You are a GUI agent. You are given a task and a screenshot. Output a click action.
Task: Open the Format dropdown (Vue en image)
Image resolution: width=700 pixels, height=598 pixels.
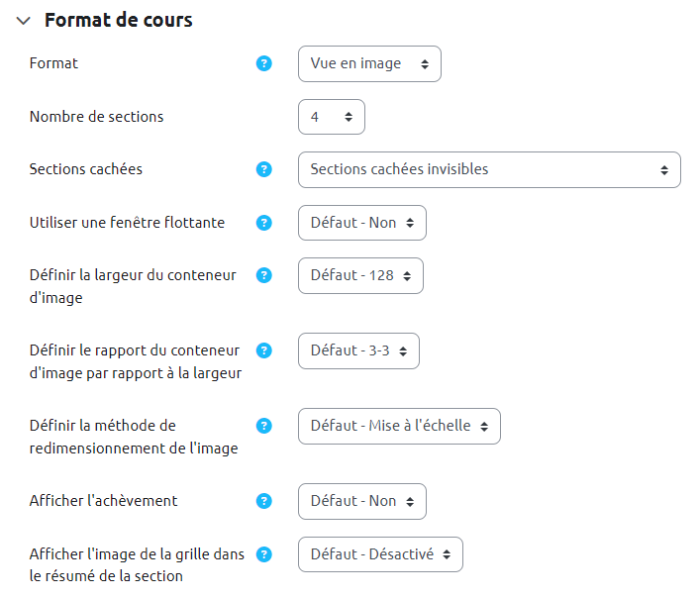(x=369, y=63)
